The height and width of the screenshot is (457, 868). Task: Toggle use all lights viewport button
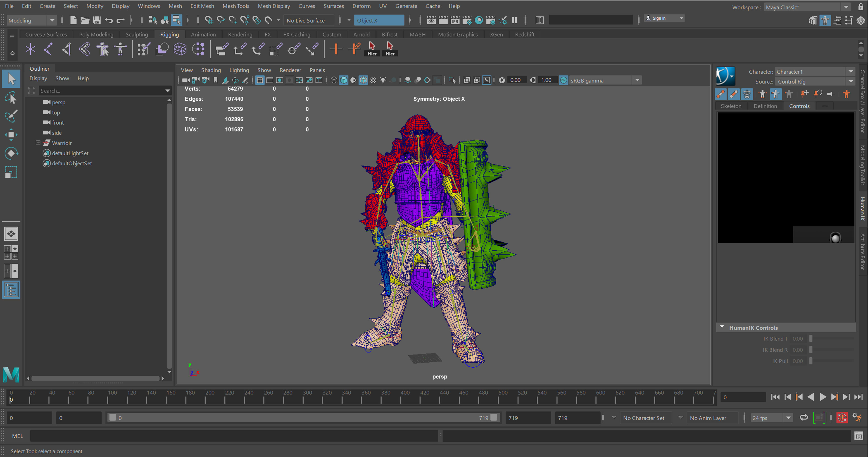tap(383, 80)
